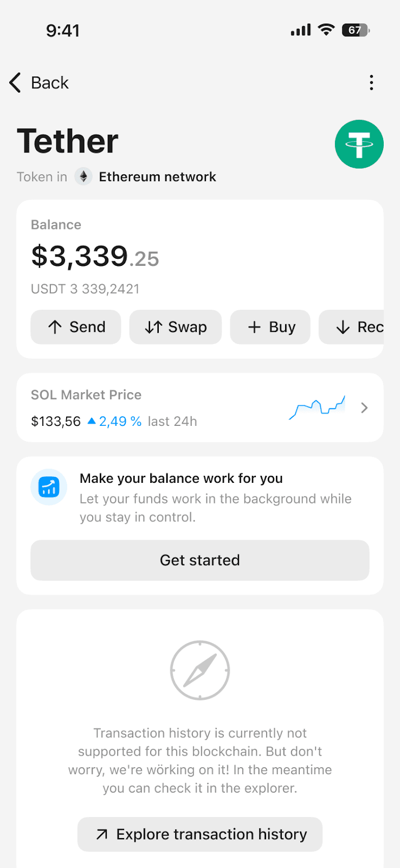Click the back chevron arrow
Image resolution: width=400 pixels, height=868 pixels.
point(15,82)
